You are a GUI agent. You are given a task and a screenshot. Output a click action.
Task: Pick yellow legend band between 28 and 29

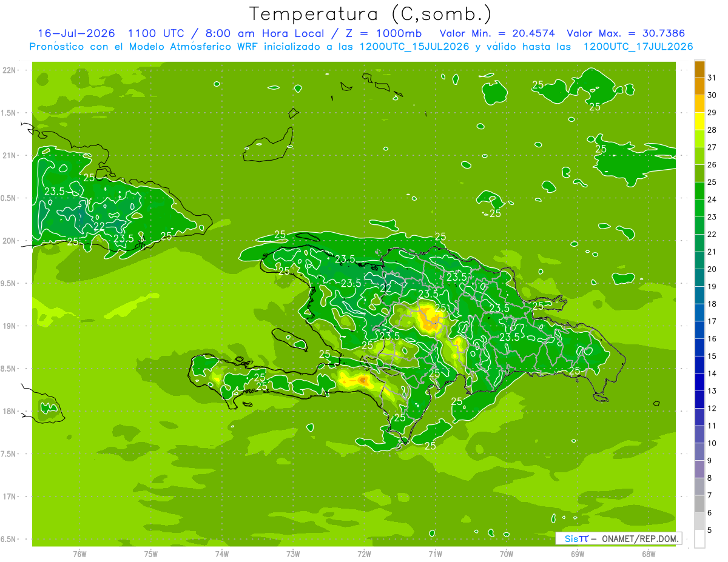tap(699, 121)
